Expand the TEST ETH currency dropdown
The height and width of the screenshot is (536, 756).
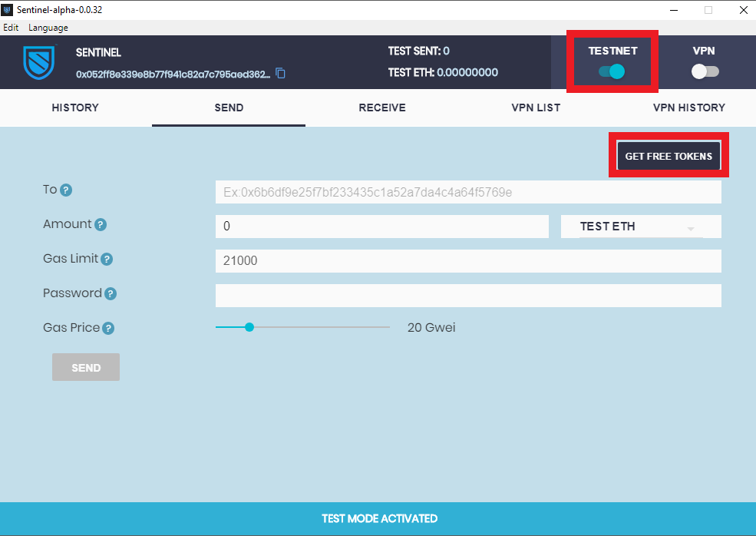(x=641, y=227)
